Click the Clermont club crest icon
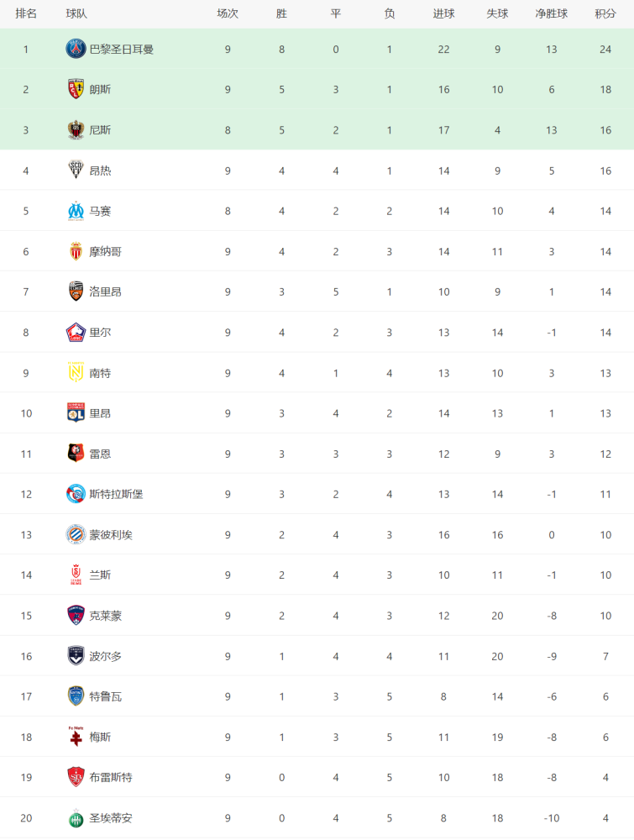This screenshot has width=634, height=840. pos(76,616)
